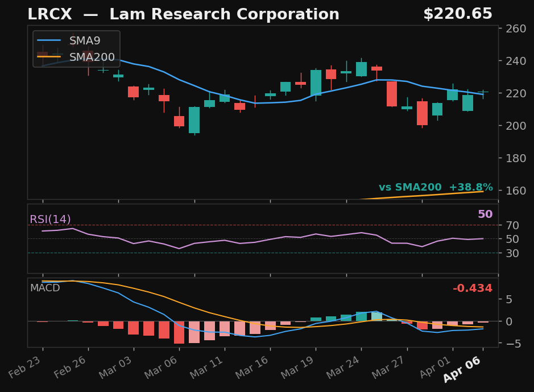The height and width of the screenshot is (392, 534).
Task: Click the 180 price axis label
Action: (516, 158)
